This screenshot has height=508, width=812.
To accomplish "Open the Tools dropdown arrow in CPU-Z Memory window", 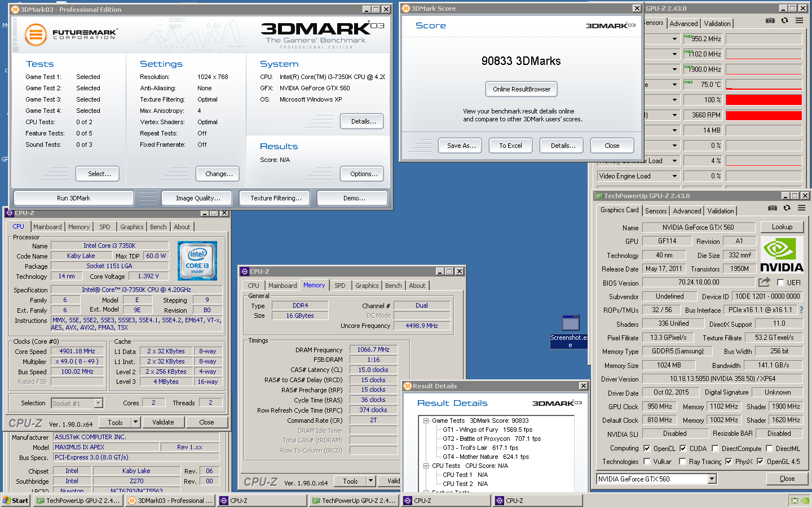I will click(x=370, y=481).
